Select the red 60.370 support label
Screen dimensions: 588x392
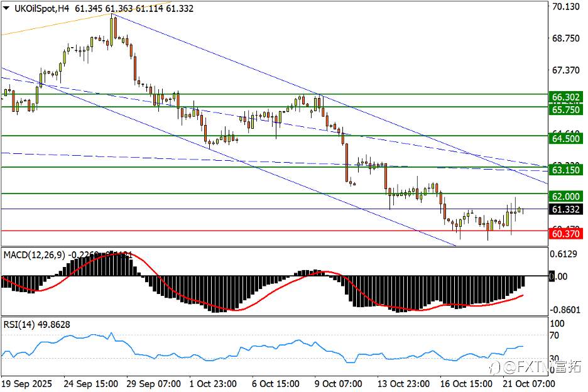pyautogui.click(x=566, y=234)
